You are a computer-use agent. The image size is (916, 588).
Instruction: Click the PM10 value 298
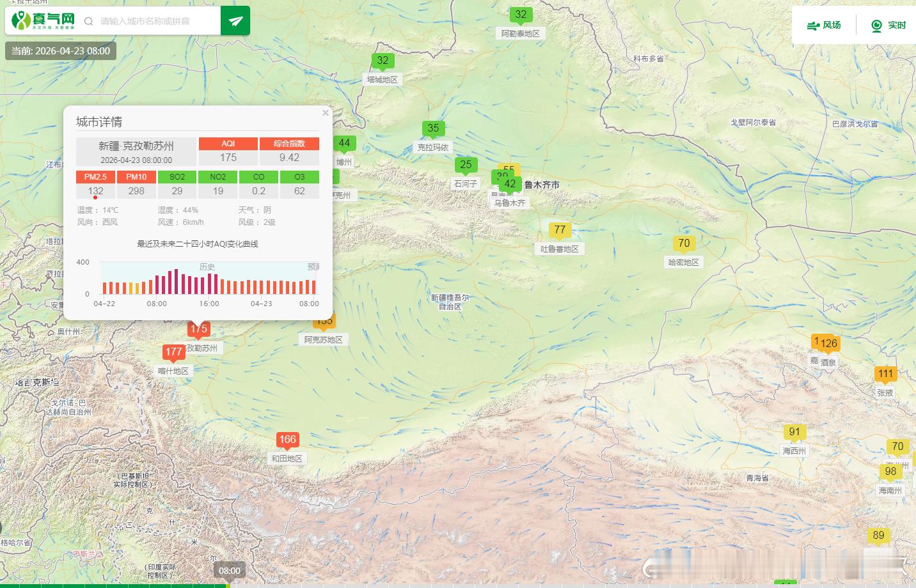coord(136,191)
